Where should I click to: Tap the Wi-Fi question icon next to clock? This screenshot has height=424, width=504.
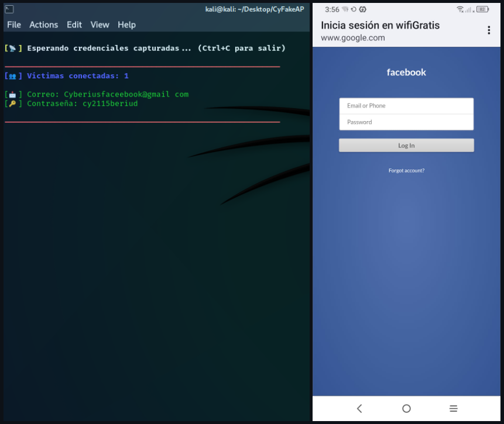(345, 9)
